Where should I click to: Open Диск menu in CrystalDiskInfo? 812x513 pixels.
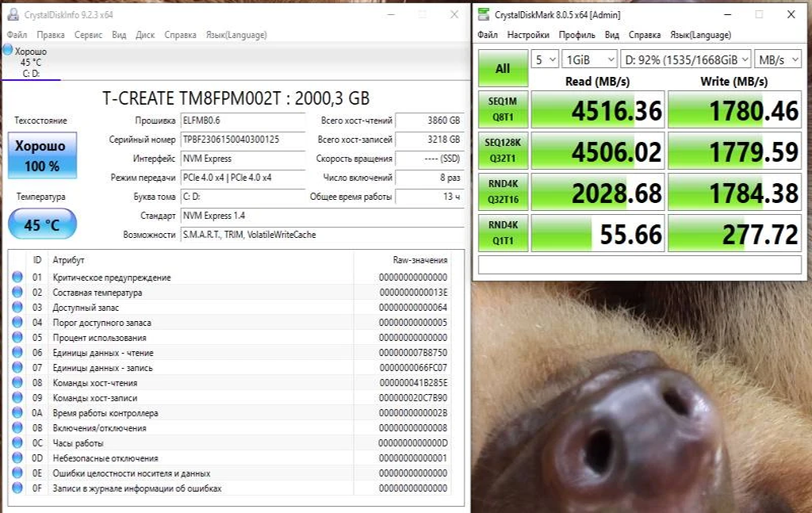pos(145,35)
